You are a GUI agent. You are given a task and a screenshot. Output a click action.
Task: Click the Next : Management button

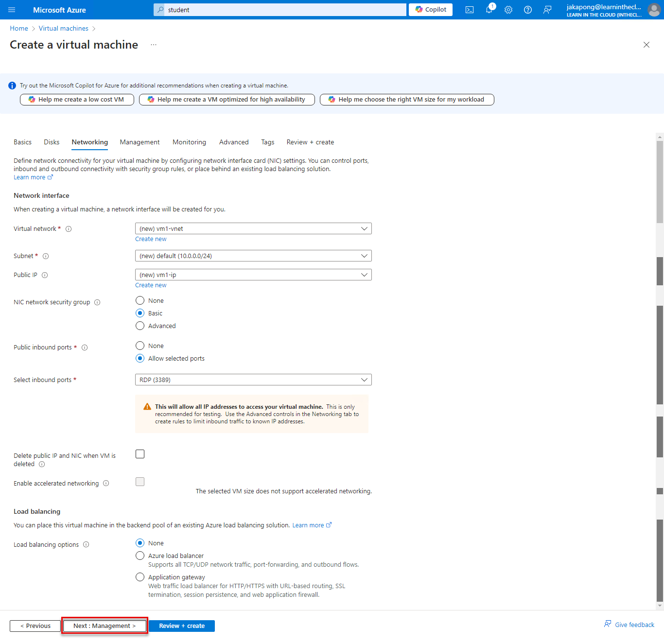point(105,626)
